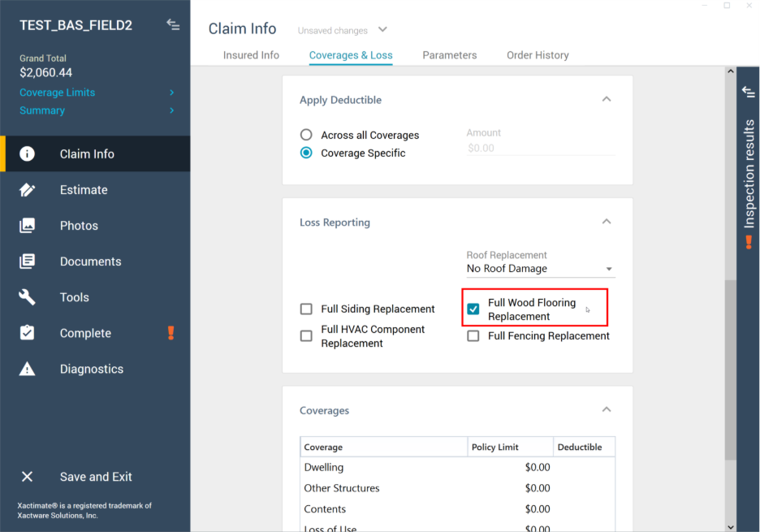This screenshot has width=760, height=532.
Task: Collapse the Loss Reporting section
Action: point(606,222)
